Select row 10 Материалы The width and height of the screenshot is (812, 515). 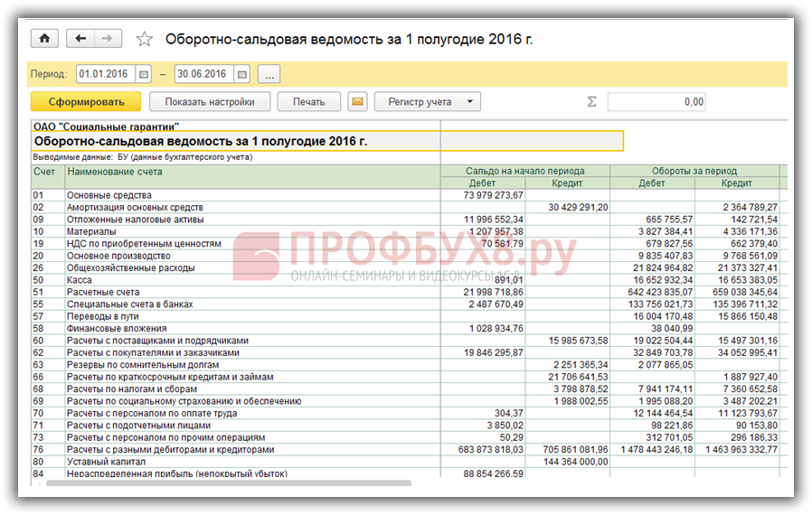coord(409,231)
